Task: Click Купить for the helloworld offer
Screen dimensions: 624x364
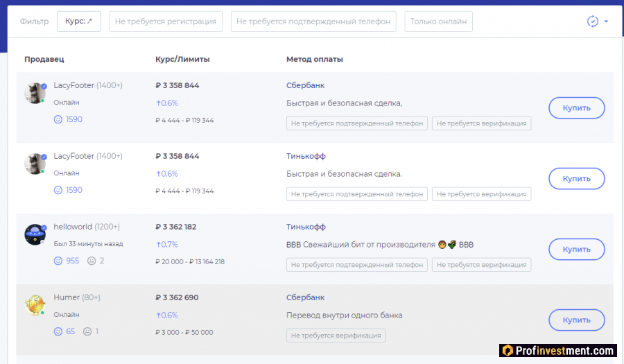Action: pyautogui.click(x=577, y=250)
